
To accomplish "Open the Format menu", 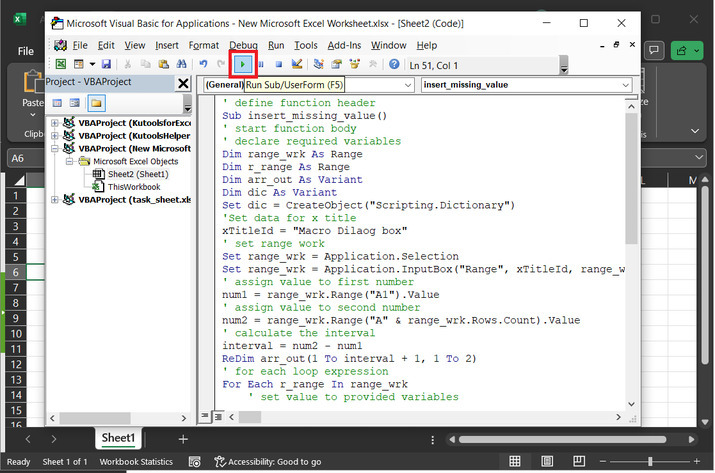I will coord(204,45).
